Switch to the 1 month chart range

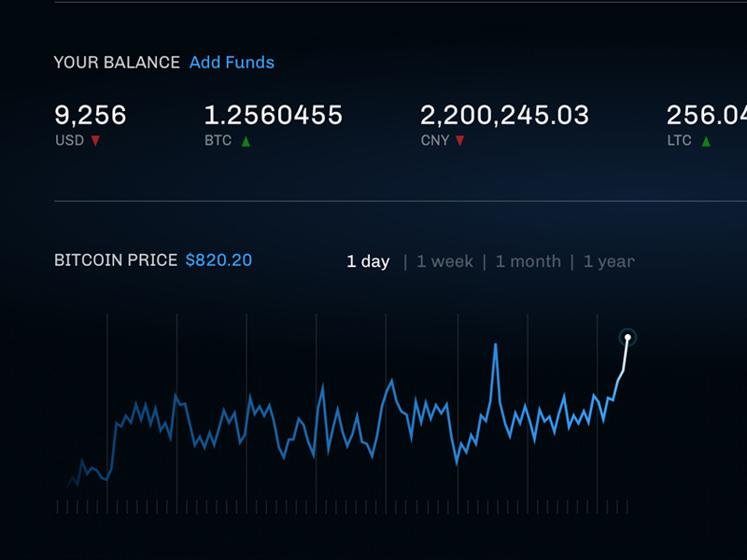tap(528, 261)
